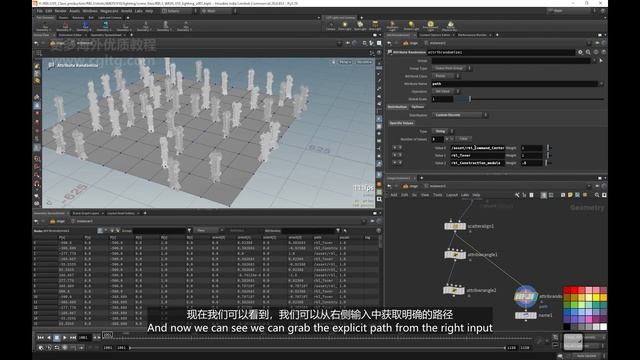Viewport: 640px width, 360px height.
Task: Open the Operation dropdown
Action: click(446, 91)
